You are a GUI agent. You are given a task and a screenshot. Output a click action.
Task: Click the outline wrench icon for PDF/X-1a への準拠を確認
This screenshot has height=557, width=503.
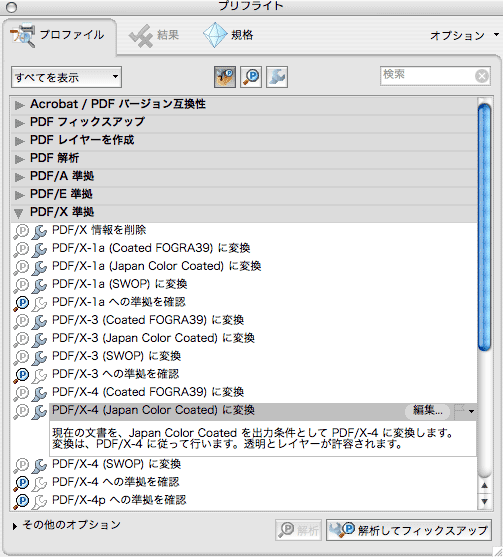(x=39, y=303)
